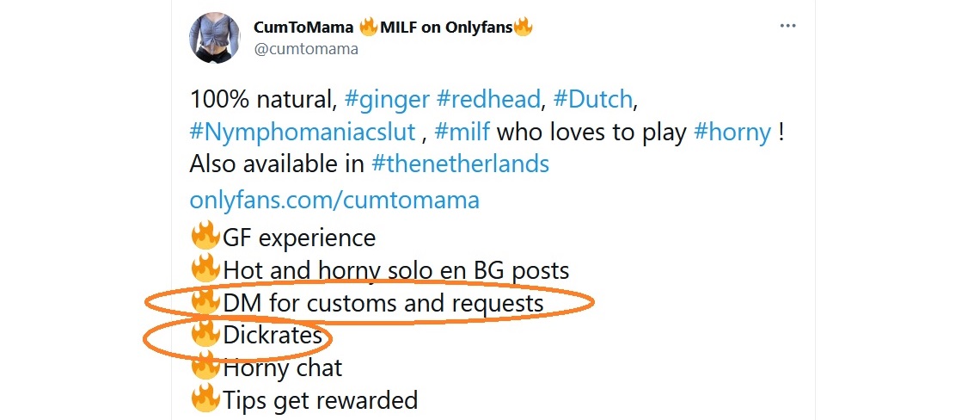Click the fire emoji beside Horny chat
This screenshot has height=420, width=980.
205,367
